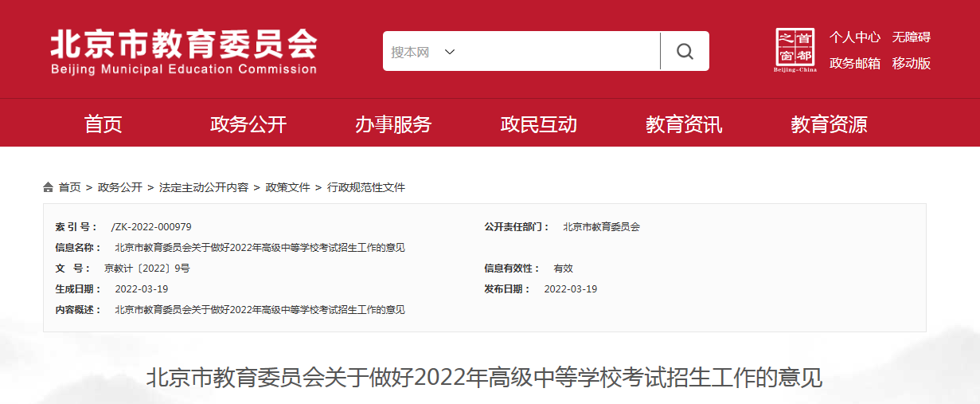Open 教育资源 navigation menu
Image resolution: width=980 pixels, height=404 pixels.
(x=829, y=124)
